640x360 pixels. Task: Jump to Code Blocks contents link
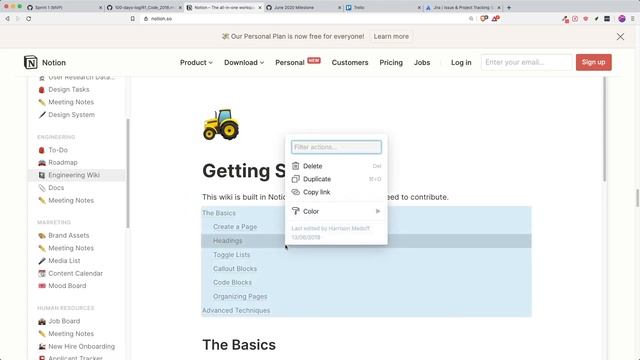(232, 282)
